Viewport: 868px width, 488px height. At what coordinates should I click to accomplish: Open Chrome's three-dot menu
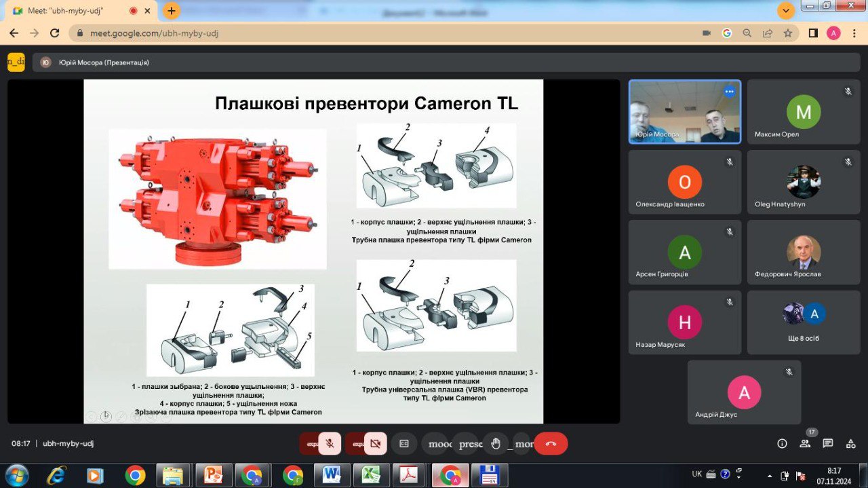click(x=854, y=33)
